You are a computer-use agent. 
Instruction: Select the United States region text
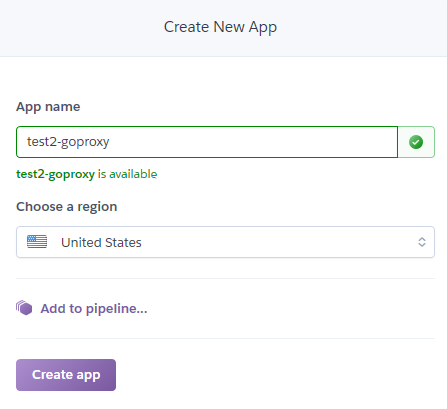click(101, 242)
